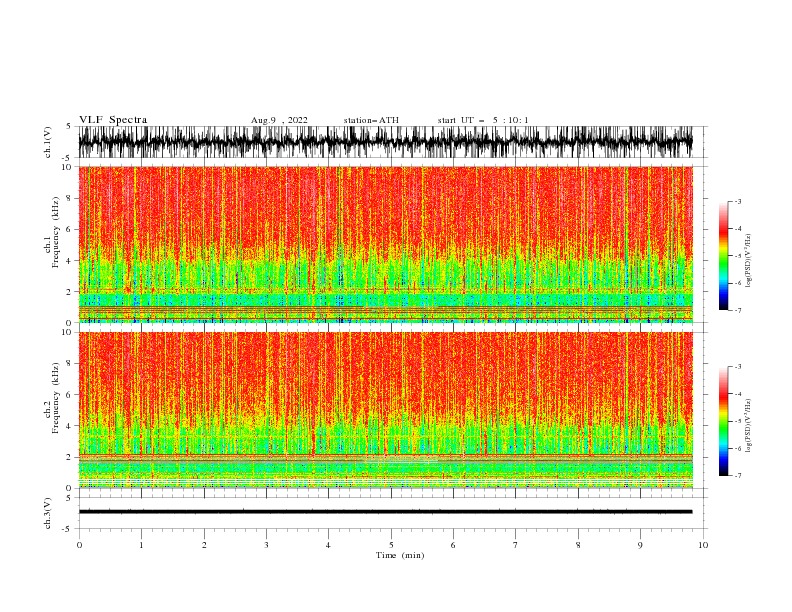Click the ch.2 spectrogram plot
The width and height of the screenshot is (792, 612).
385,410
